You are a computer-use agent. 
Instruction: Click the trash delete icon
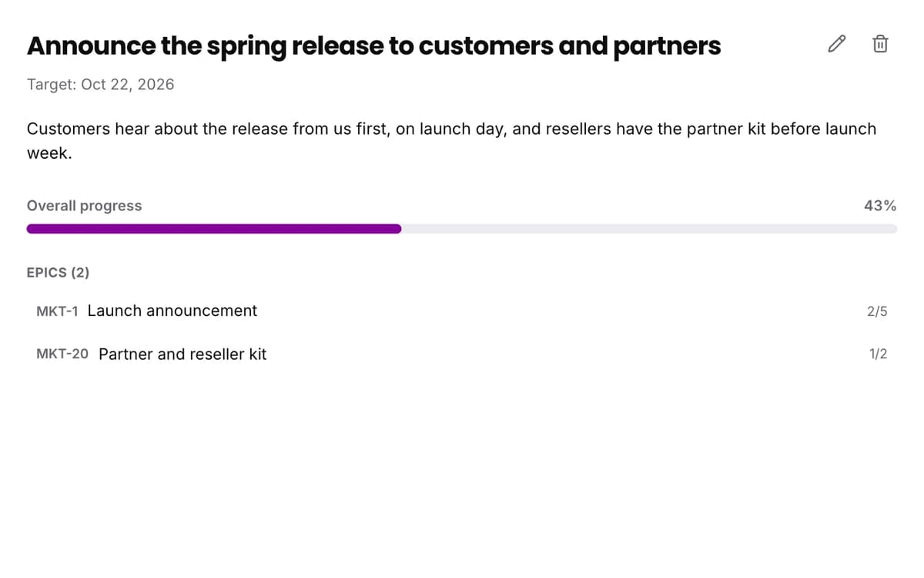tap(880, 44)
